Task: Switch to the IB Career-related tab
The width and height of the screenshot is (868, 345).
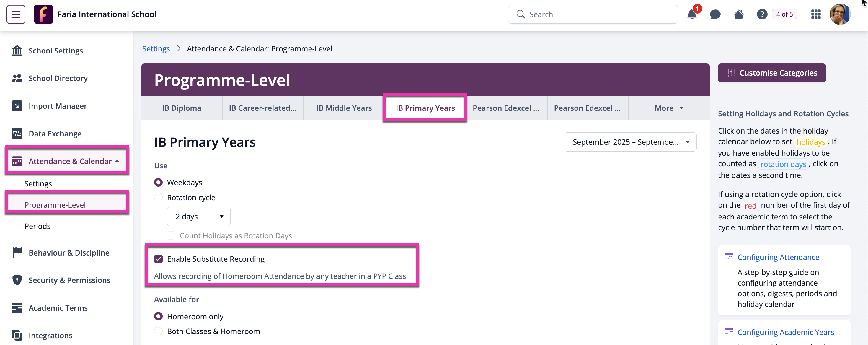Action: (x=262, y=108)
